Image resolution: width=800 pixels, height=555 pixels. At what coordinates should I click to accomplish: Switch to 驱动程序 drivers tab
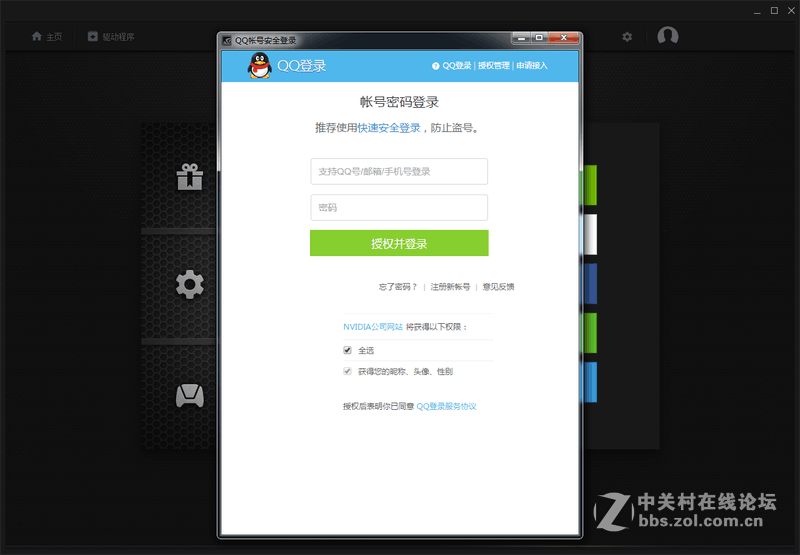111,37
